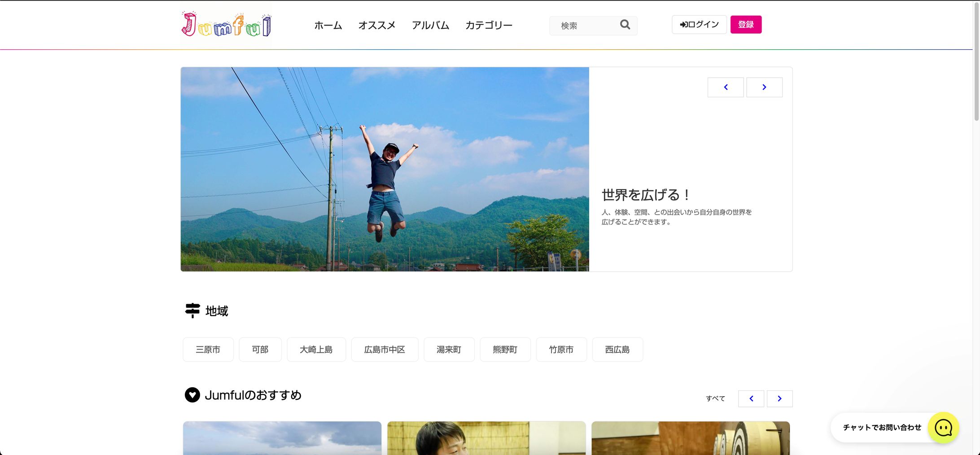Select the 西広島 region tag
The height and width of the screenshot is (455, 980).
[617, 350]
